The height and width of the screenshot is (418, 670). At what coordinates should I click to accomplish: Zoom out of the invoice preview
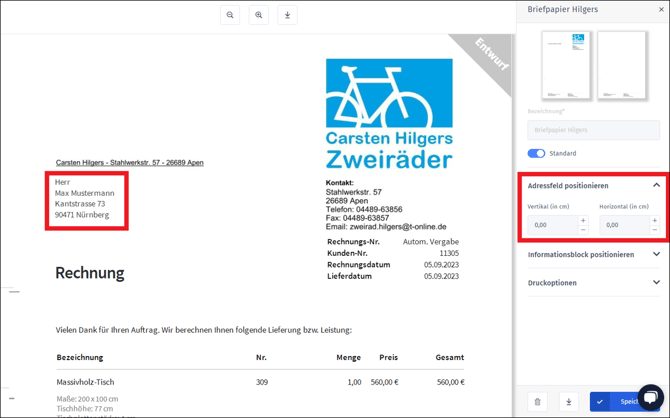tap(230, 15)
